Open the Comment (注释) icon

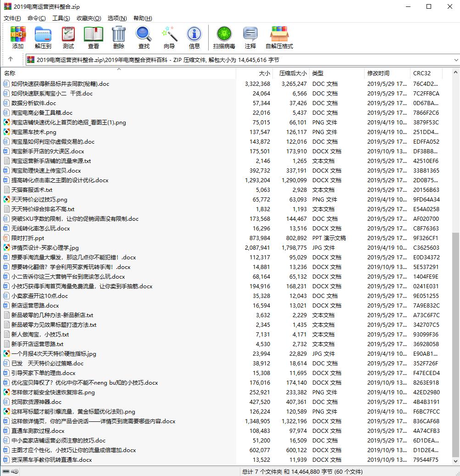coord(250,34)
